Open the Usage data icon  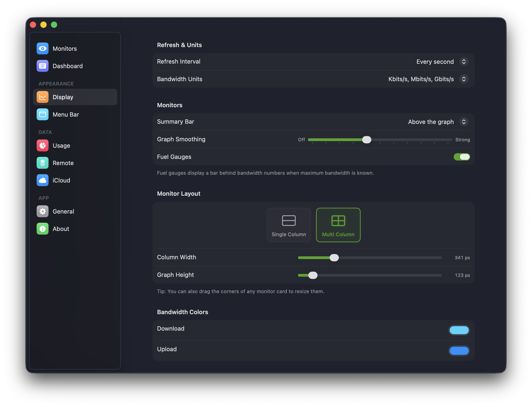[42, 145]
